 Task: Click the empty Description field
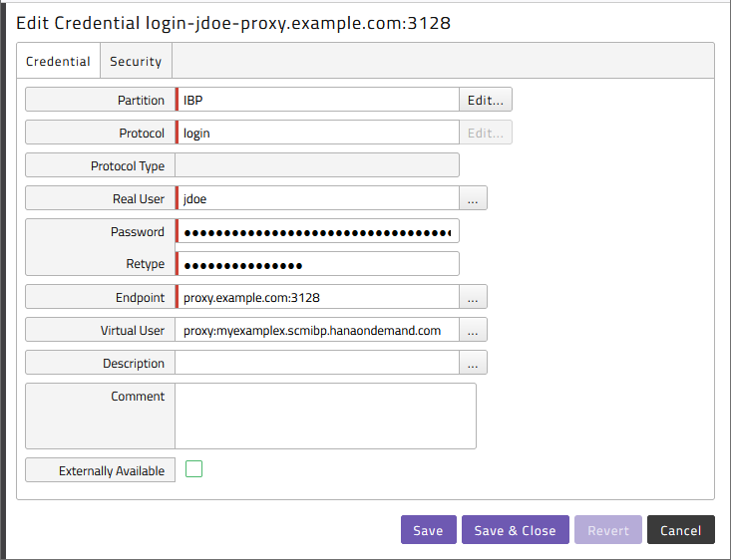pyautogui.click(x=317, y=363)
